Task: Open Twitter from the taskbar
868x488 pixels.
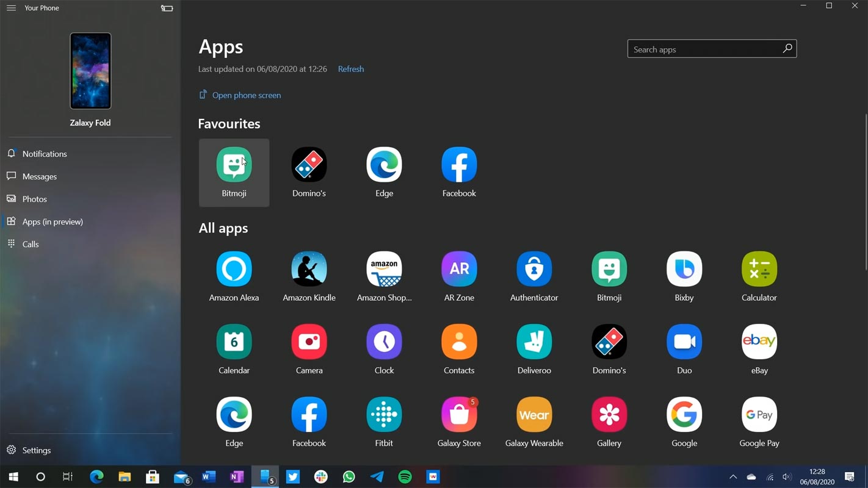Action: (x=293, y=476)
